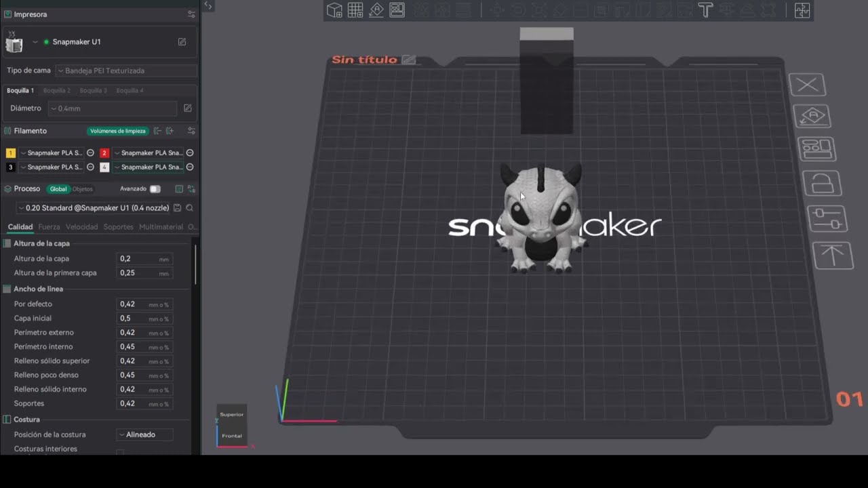The image size is (868, 488).
Task: Click the edit icon next to filament 3
Action: click(90, 167)
